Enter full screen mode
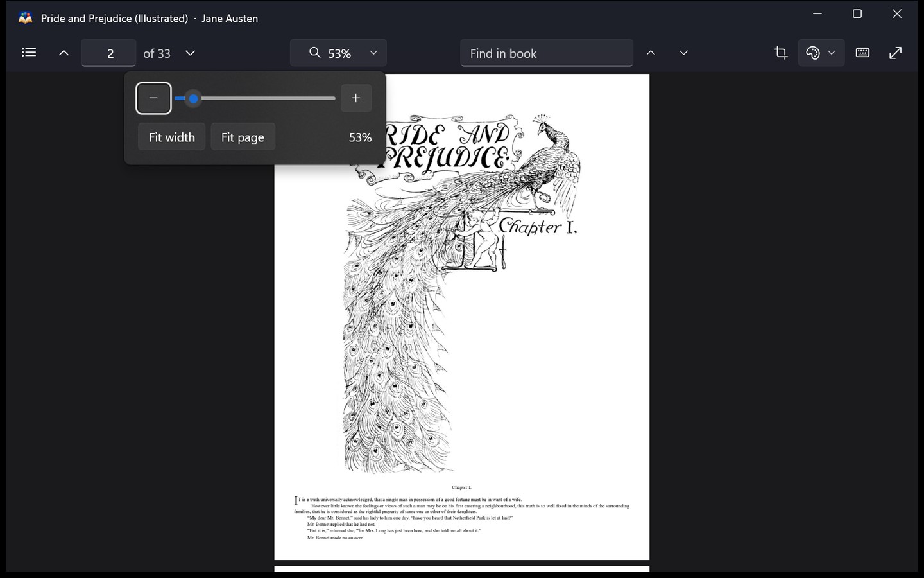Image resolution: width=924 pixels, height=578 pixels. click(x=895, y=53)
